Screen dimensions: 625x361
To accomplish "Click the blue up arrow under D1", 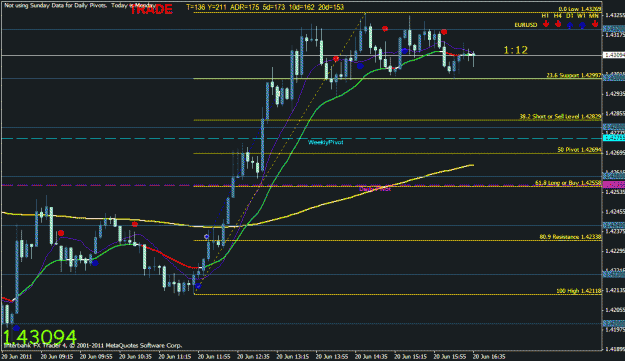I will click(570, 26).
